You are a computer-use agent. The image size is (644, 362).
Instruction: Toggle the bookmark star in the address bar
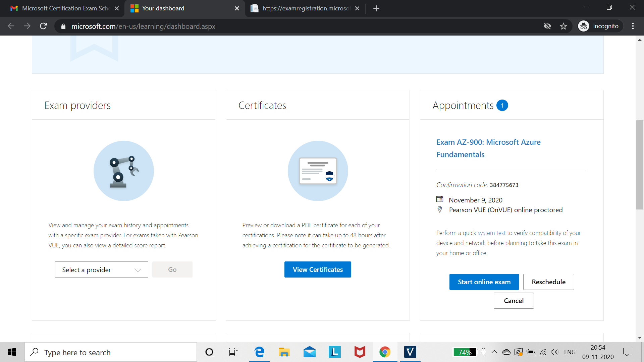click(563, 26)
